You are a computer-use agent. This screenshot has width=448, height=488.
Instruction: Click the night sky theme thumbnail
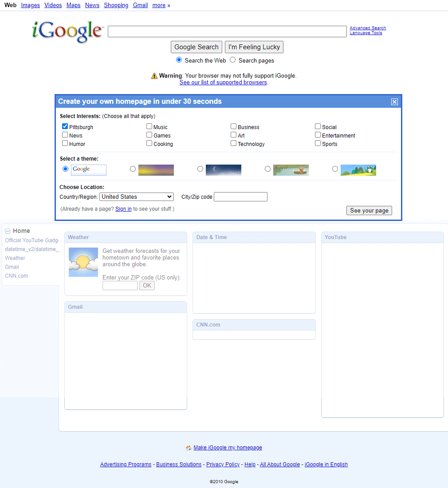tap(224, 170)
